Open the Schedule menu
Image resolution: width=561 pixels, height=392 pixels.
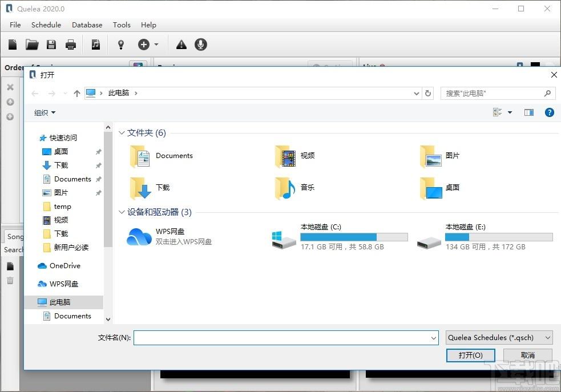coord(46,25)
